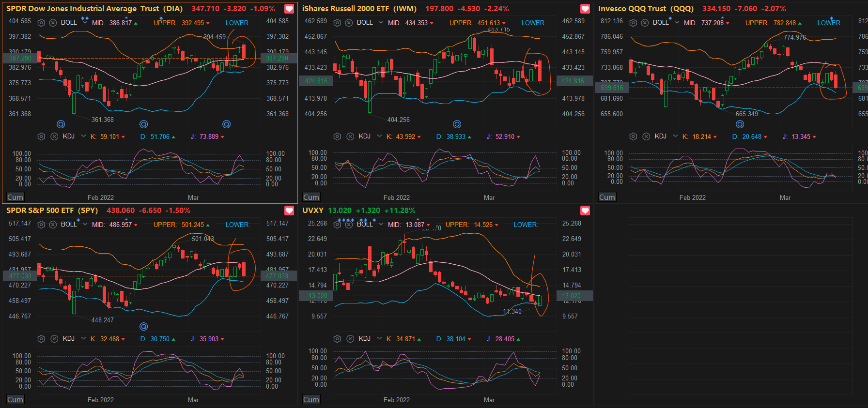Expand BOLL indicator dropdown on UVXY chart
The width and height of the screenshot is (868, 408).
pos(381,224)
